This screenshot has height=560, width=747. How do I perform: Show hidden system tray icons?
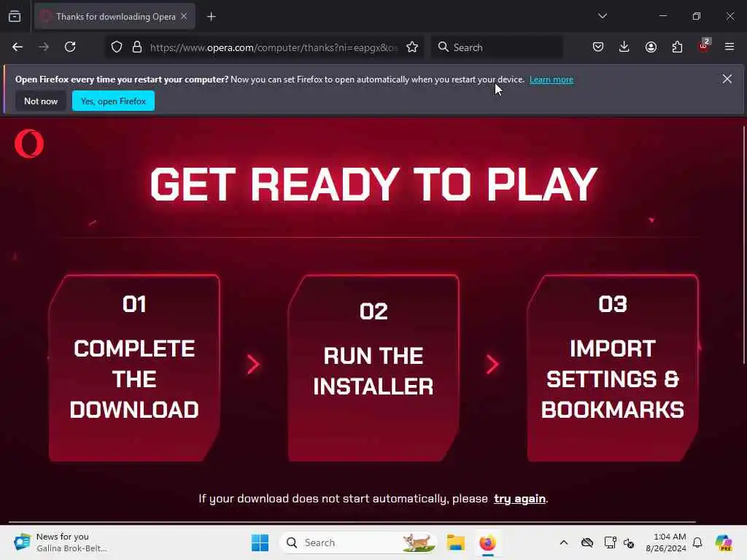pyautogui.click(x=564, y=542)
